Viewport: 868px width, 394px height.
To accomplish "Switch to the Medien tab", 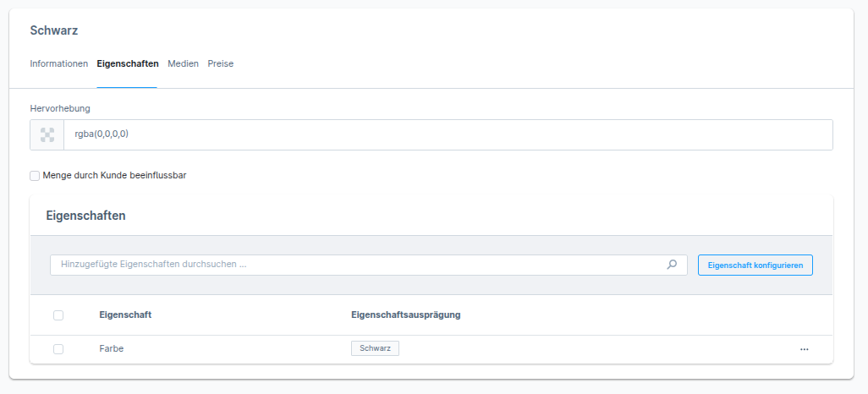I will [x=184, y=63].
